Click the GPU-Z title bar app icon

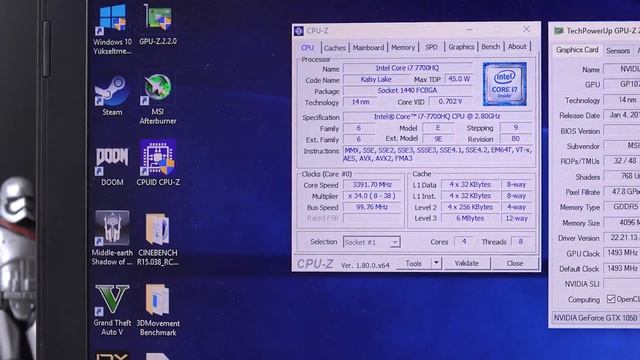[x=559, y=31]
